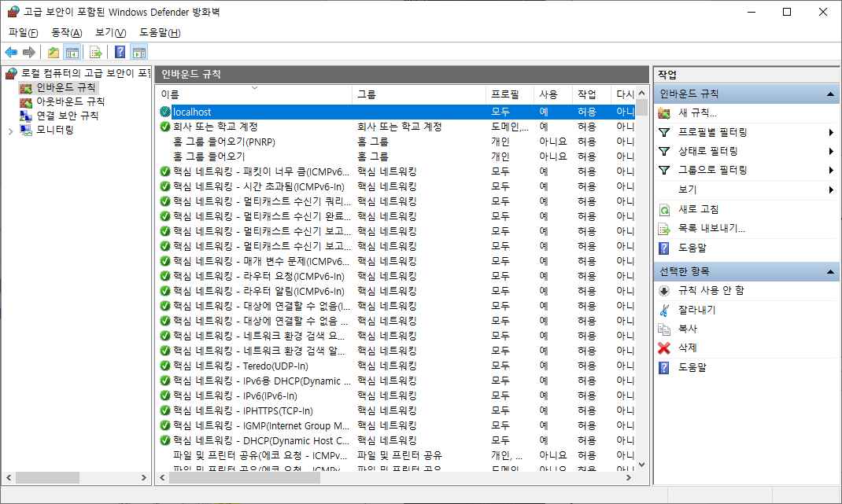Screen dimensions: 842x504
Task: Click the 아웃바운드 규칙 tree icon
Action: [x=26, y=102]
